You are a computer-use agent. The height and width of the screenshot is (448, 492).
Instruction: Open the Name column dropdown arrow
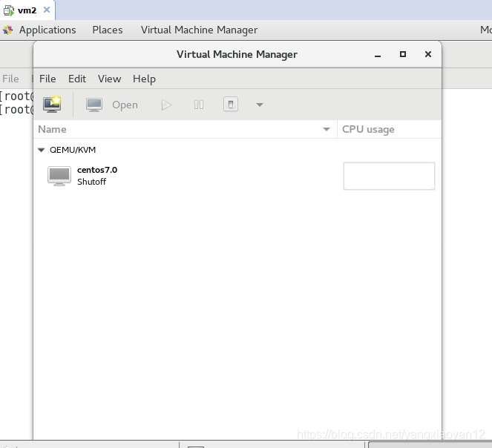tap(327, 129)
